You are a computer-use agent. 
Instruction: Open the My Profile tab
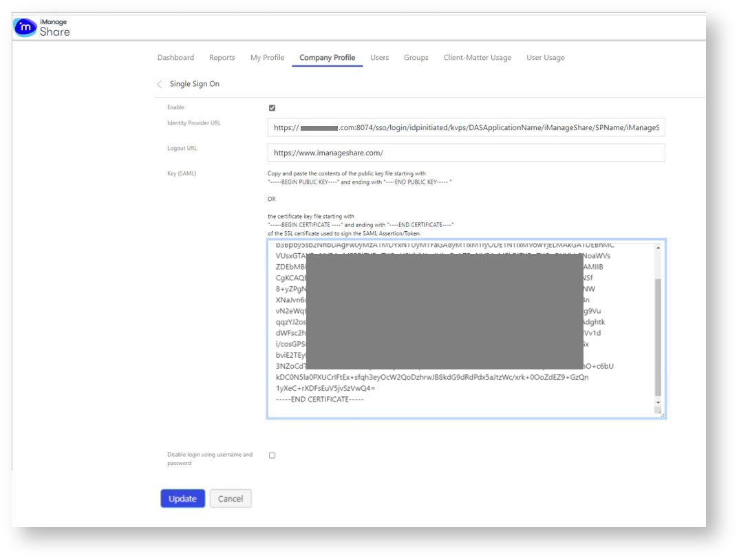click(x=267, y=58)
